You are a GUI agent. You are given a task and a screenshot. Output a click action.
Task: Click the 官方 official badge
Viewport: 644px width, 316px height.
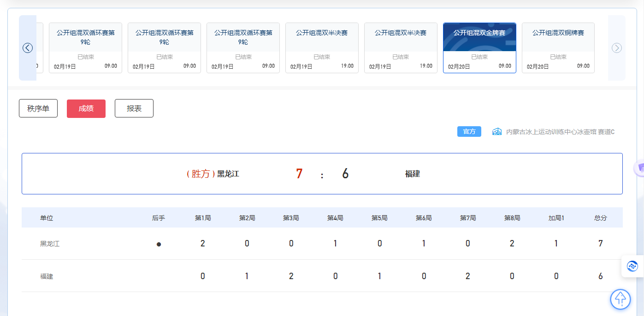469,132
